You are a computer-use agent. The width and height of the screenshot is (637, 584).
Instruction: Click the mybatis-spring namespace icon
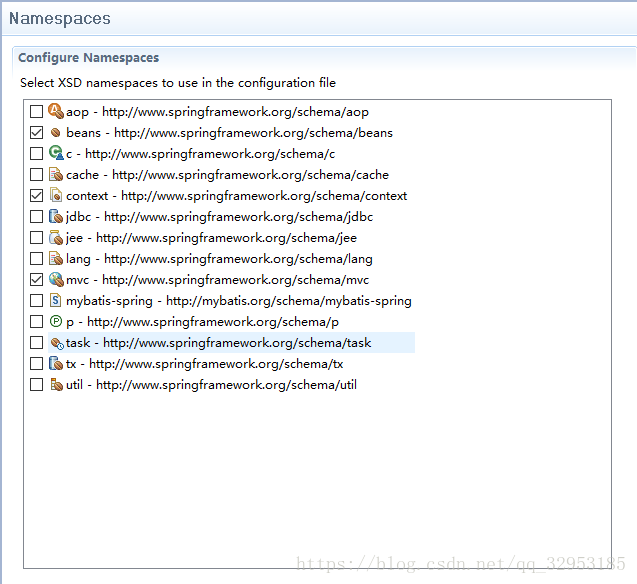click(x=56, y=301)
